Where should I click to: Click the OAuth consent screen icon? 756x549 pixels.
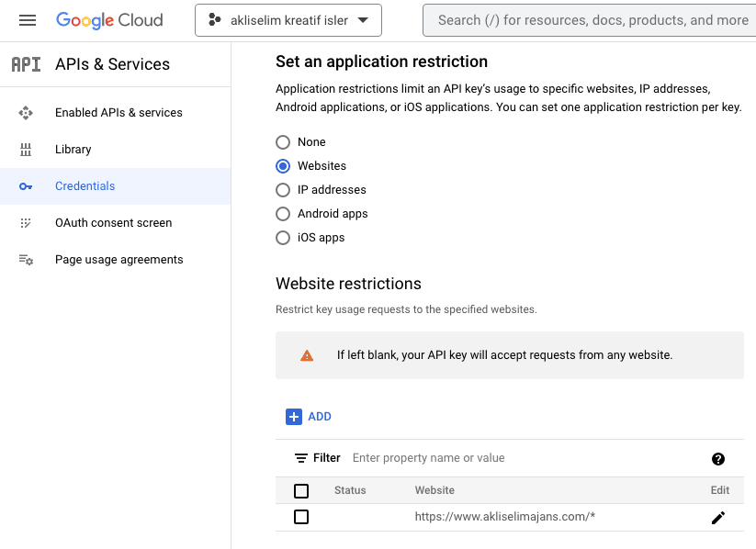click(26, 223)
